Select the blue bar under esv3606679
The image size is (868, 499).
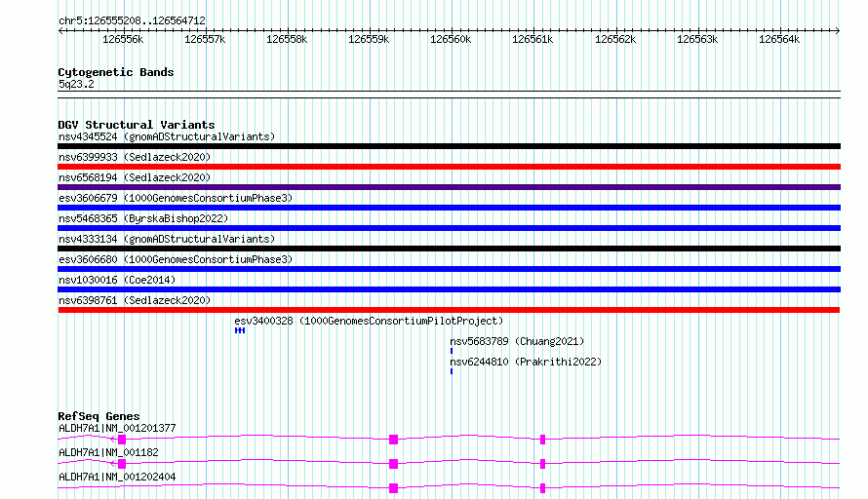tap(449, 208)
